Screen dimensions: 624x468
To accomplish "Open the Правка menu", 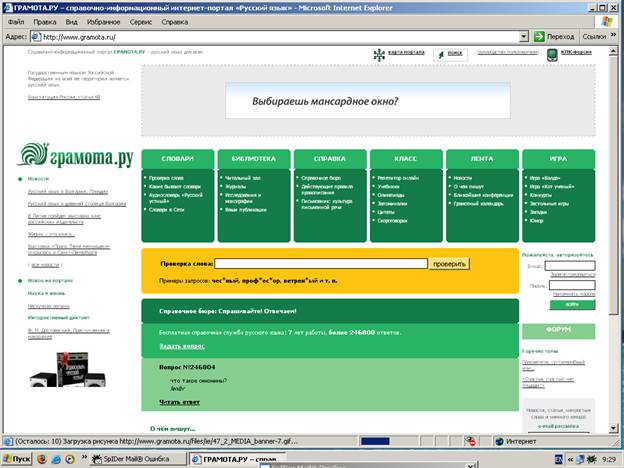I will (x=45, y=22).
